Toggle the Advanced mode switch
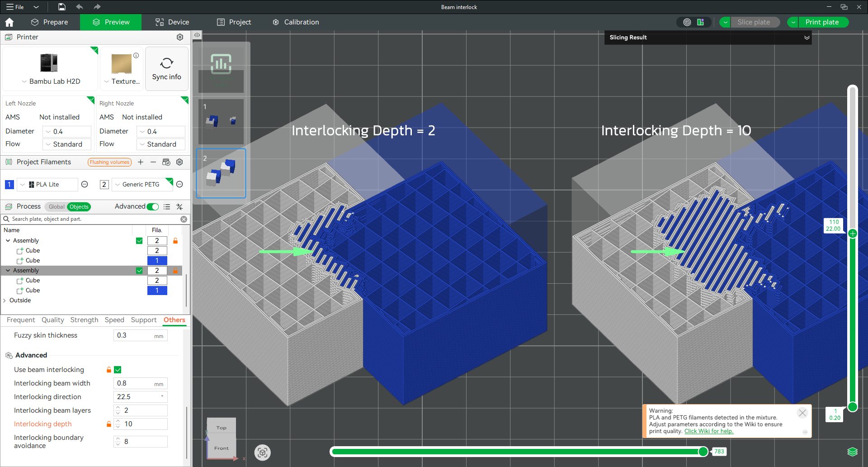The height and width of the screenshot is (467, 868). [153, 207]
